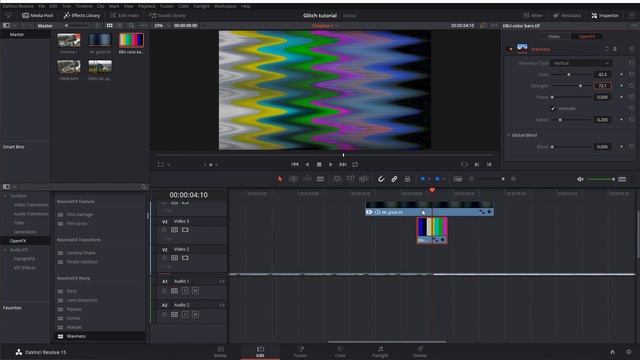
Task: Collapse the Audio FX tree category
Action: coord(5,250)
